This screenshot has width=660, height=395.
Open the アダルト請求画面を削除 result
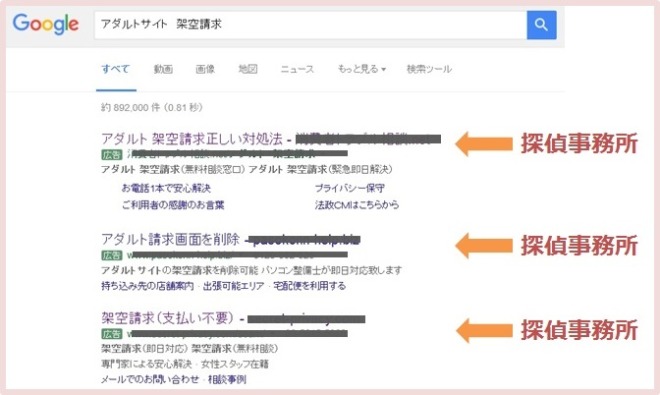point(170,240)
